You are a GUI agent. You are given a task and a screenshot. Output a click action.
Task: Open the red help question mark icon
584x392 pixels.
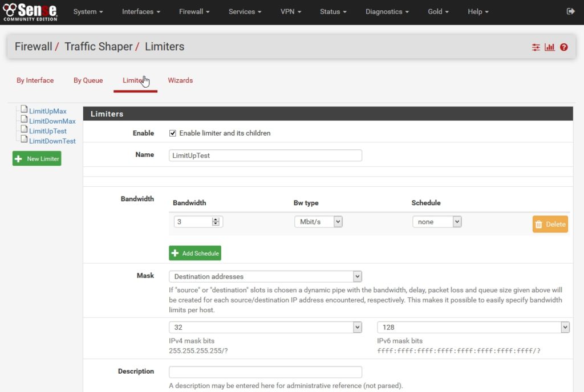(563, 47)
